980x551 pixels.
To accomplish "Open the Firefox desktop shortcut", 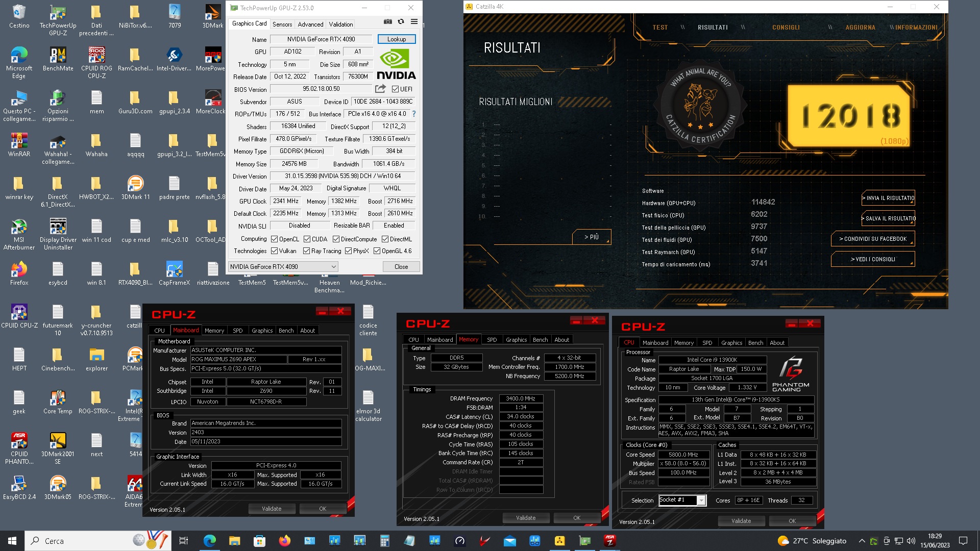I will (x=19, y=273).
